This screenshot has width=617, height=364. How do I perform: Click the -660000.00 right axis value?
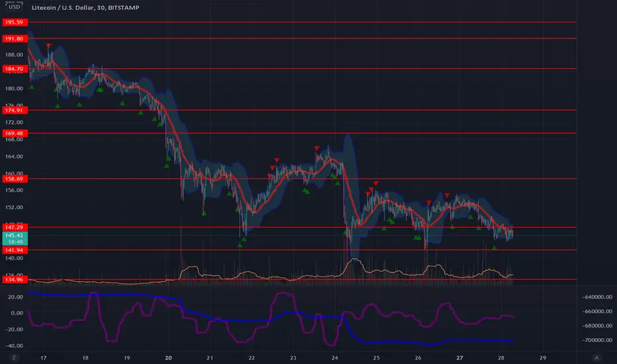click(597, 311)
